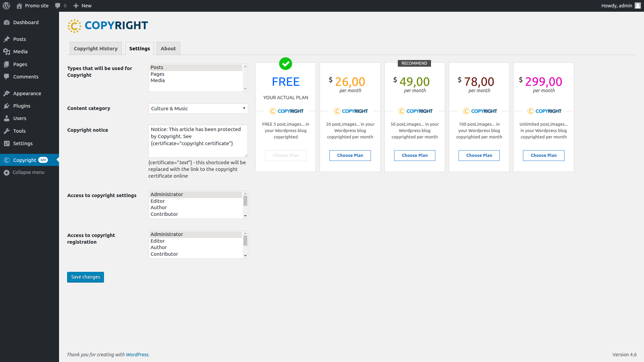The image size is (644, 362).
Task: Click the copyright registration access scrollbar thumb
Action: tap(245, 241)
